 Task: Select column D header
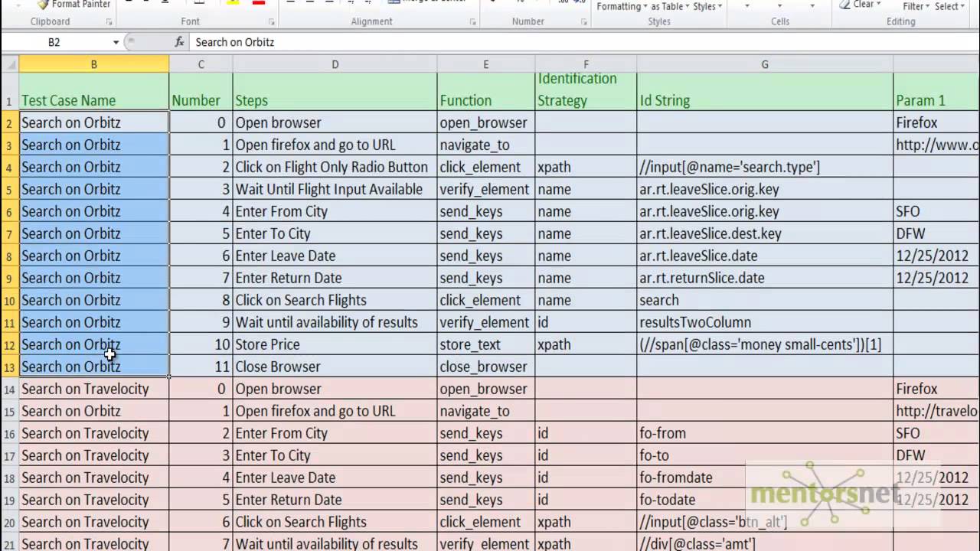pyautogui.click(x=335, y=64)
